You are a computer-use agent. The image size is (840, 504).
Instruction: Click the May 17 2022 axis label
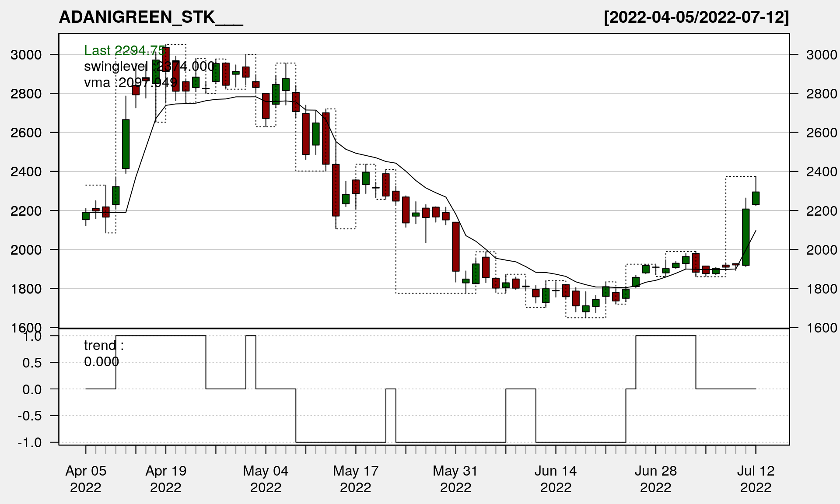356,479
